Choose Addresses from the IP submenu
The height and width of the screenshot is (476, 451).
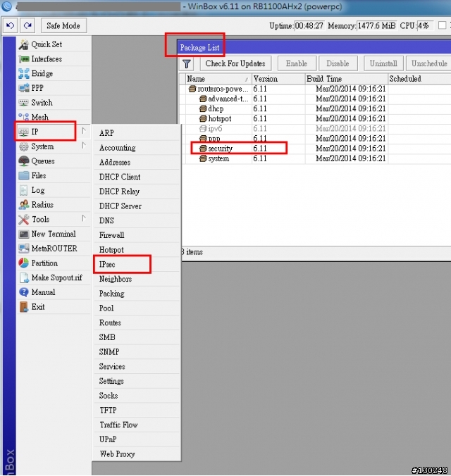tap(137, 163)
